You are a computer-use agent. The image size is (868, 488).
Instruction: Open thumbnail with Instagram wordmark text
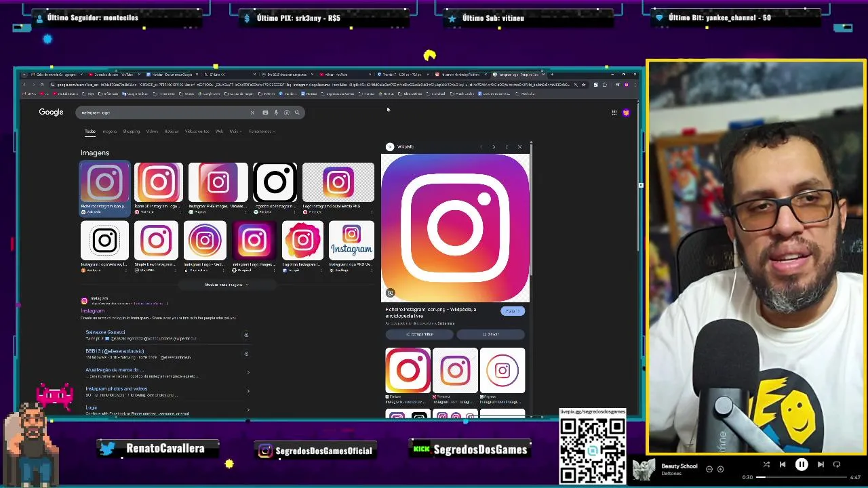click(351, 241)
